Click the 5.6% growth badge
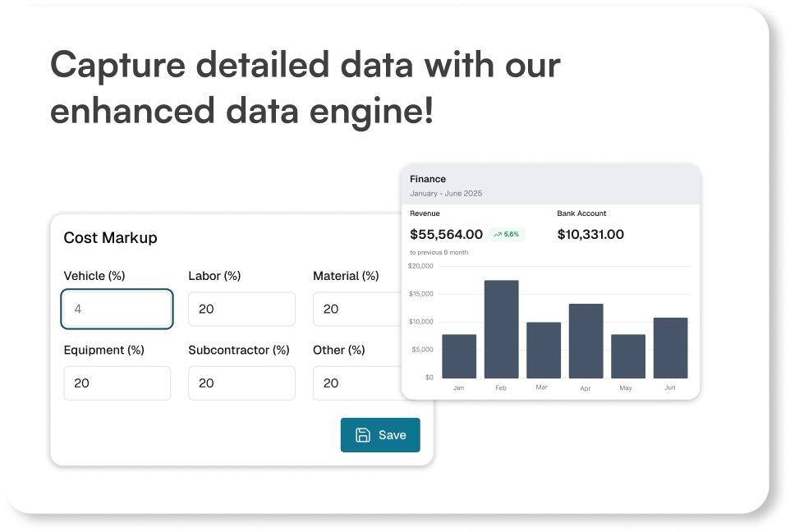This screenshot has width=790, height=532. pyautogui.click(x=507, y=235)
